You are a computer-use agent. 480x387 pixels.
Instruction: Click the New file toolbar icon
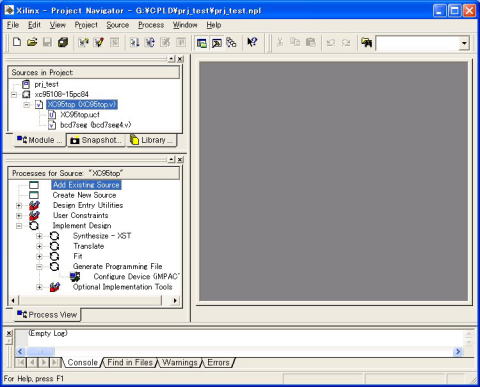point(17,42)
